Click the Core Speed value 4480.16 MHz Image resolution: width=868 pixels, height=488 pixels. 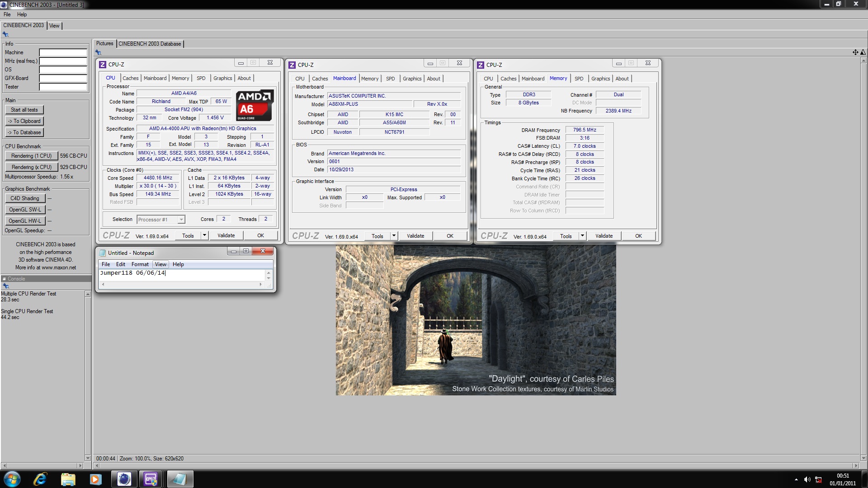pyautogui.click(x=158, y=178)
